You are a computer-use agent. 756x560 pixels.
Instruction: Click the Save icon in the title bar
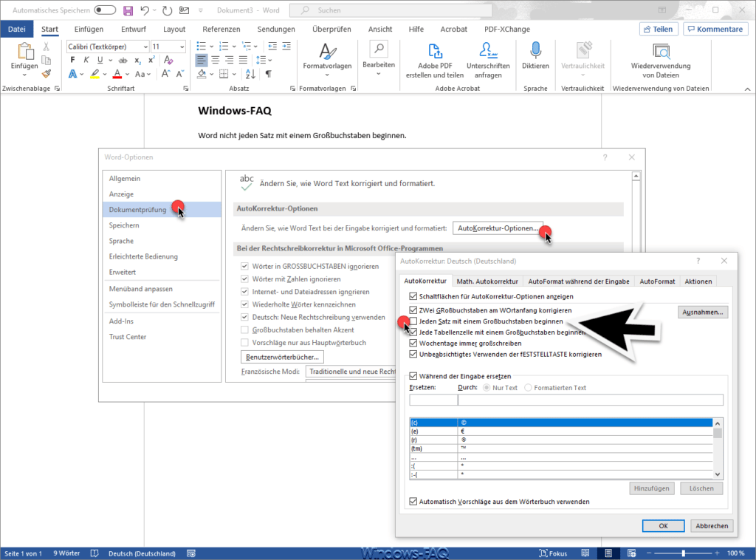(128, 10)
